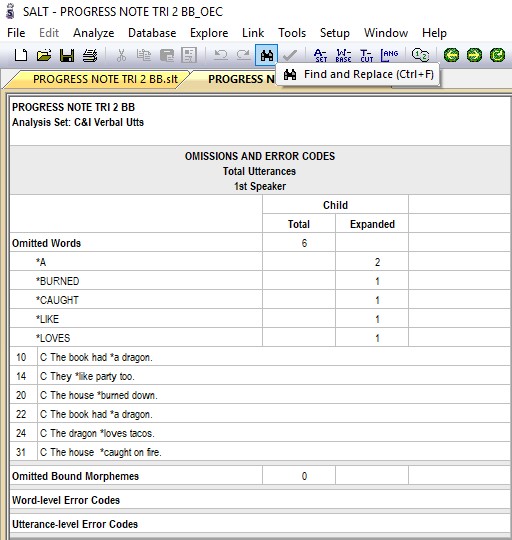Image resolution: width=512 pixels, height=540 pixels.
Task: Open the Edit menu
Action: 49,33
